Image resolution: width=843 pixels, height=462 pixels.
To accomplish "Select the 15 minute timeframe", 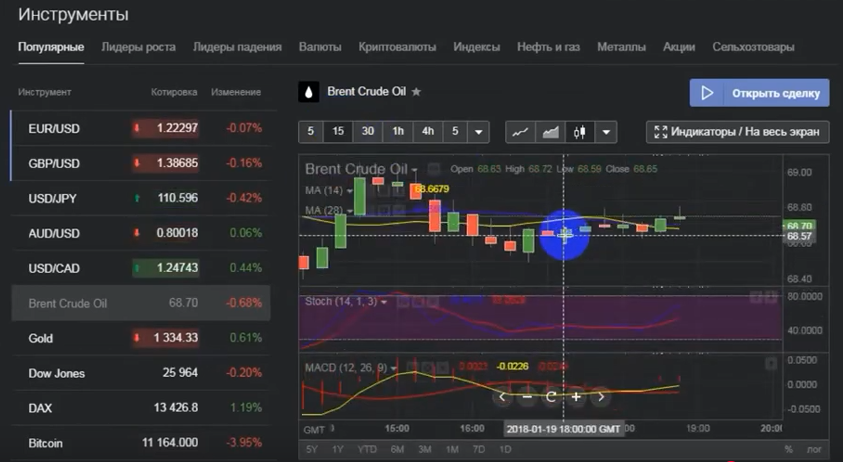I will pos(338,132).
